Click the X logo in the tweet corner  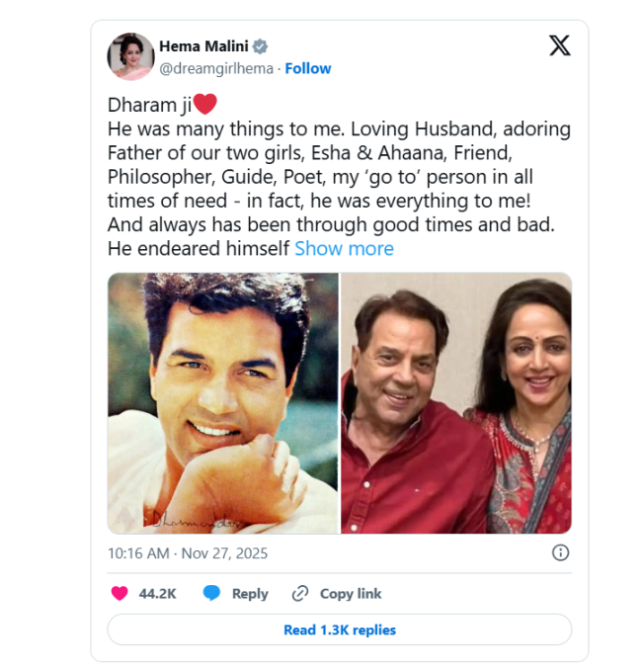tap(559, 45)
